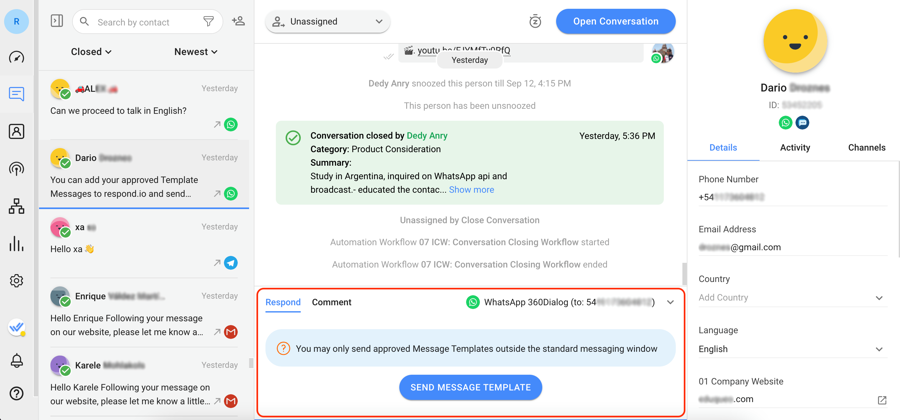Open the notifications bell icon
This screenshot has height=420, width=900.
point(17,360)
